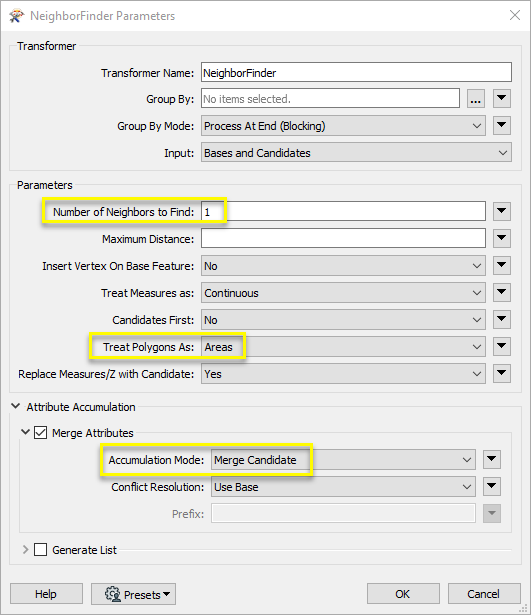Image resolution: width=531 pixels, height=615 pixels.
Task: Click the Group By ellipsis browse button
Action: (476, 98)
